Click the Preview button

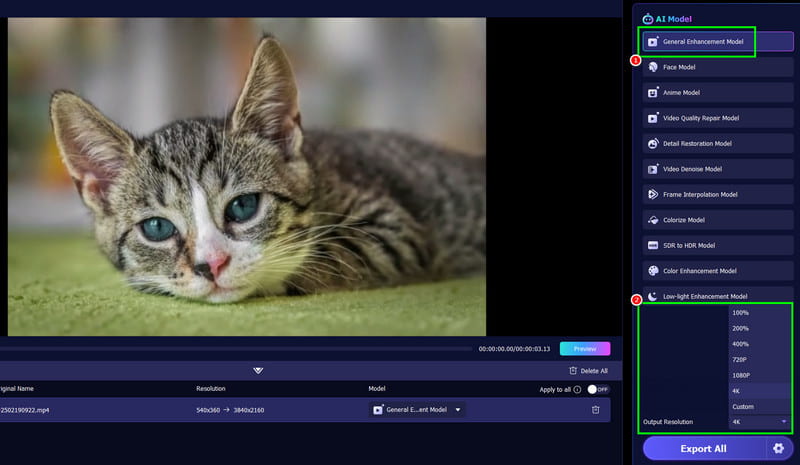[585, 349]
